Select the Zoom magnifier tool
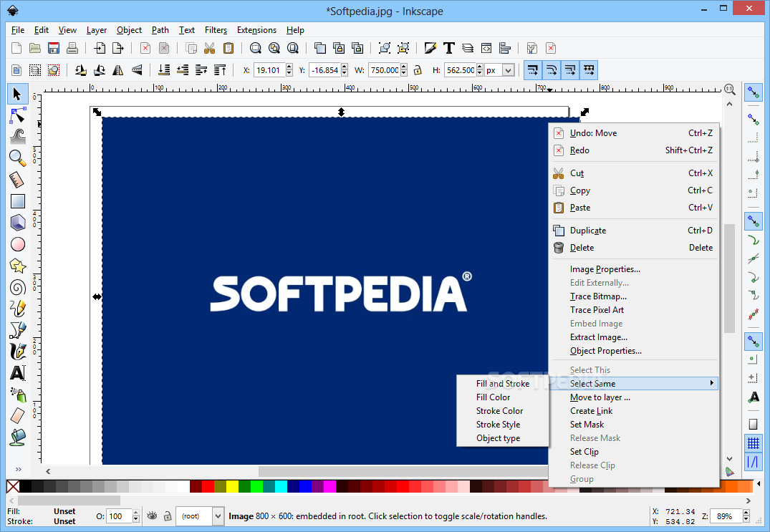 pos(17,158)
